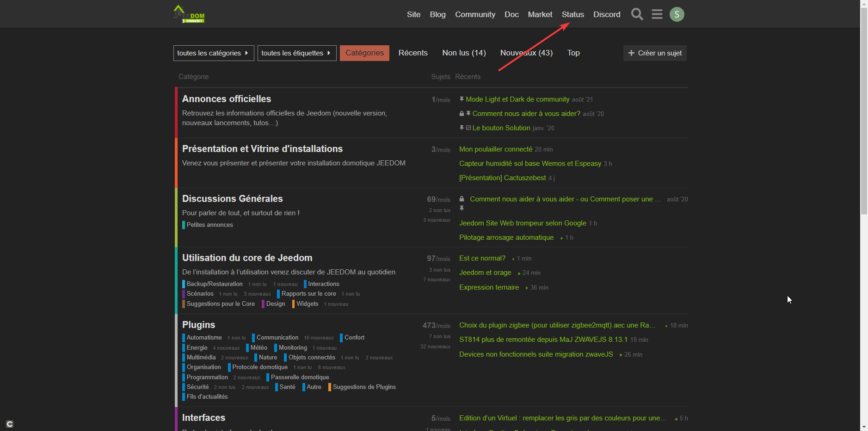Open the Non lus (14) tab

tap(464, 53)
